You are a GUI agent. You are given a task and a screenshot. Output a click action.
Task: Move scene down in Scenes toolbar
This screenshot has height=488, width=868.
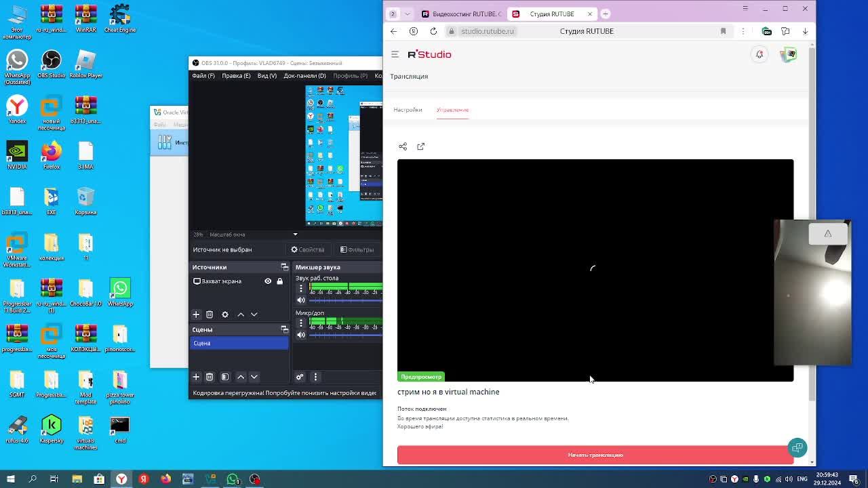[254, 377]
